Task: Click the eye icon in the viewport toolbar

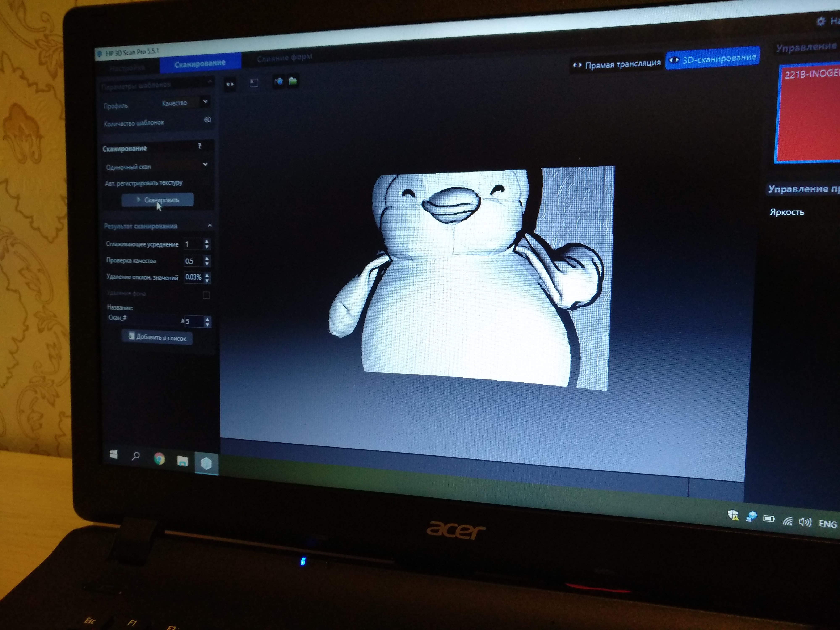Action: tap(230, 85)
